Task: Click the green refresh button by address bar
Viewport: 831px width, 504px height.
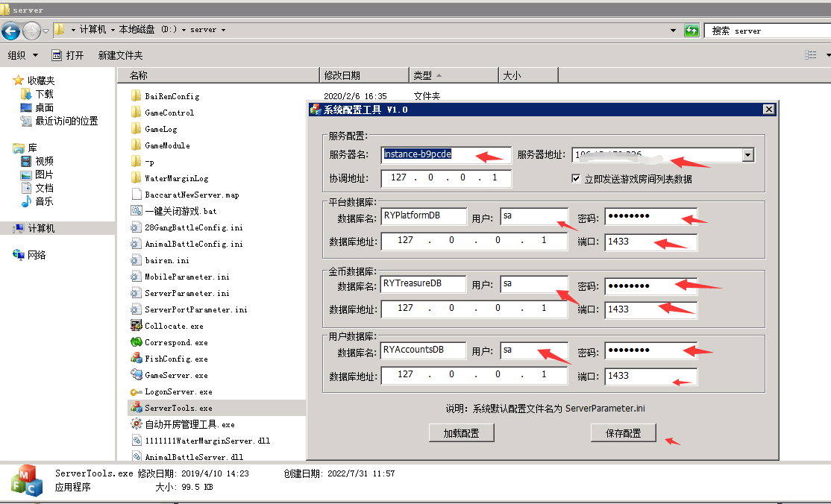Action: point(692,31)
